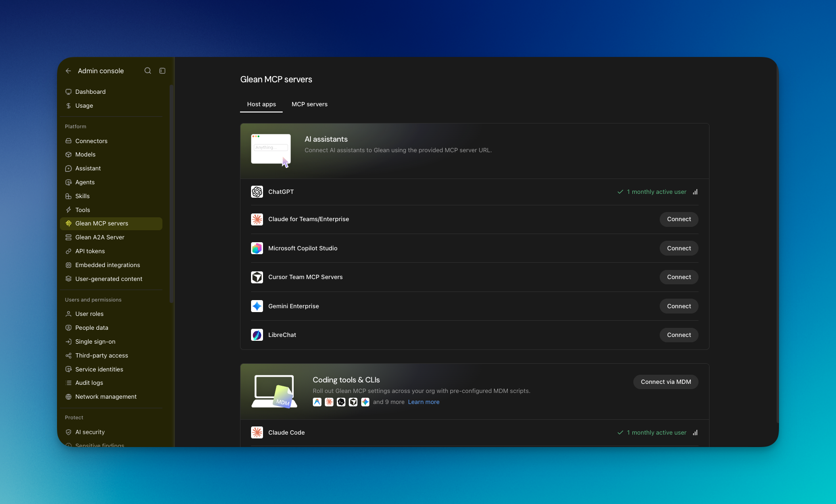The width and height of the screenshot is (836, 504).
Task: Click the Claude Code logo icon
Action: [257, 433]
